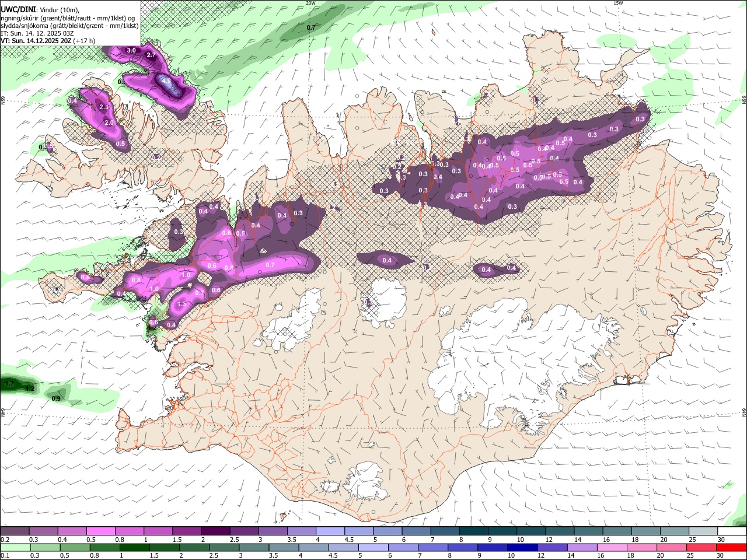Click the UWC/DINI title text

18,9
